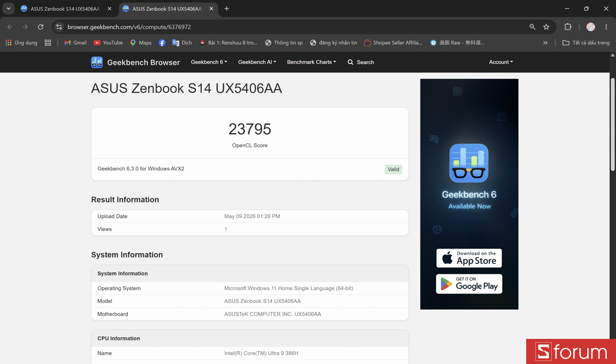Open Shopee Seller Affiliate bookmark
This screenshot has width=616, height=364.
(393, 43)
